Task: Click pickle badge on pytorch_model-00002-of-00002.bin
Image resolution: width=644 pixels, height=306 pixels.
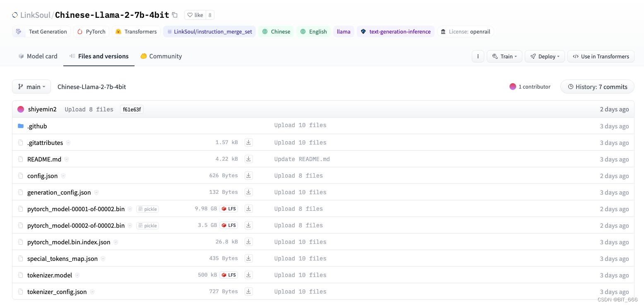Action: coord(147,225)
